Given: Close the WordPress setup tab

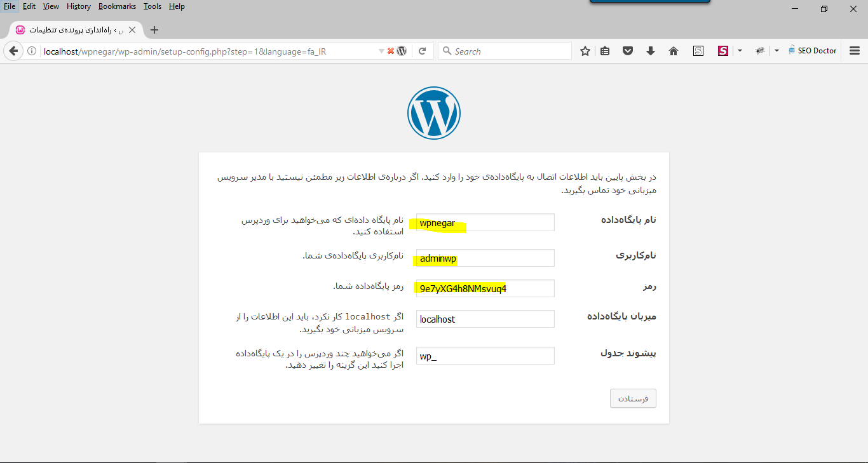Looking at the screenshot, I should [132, 30].
